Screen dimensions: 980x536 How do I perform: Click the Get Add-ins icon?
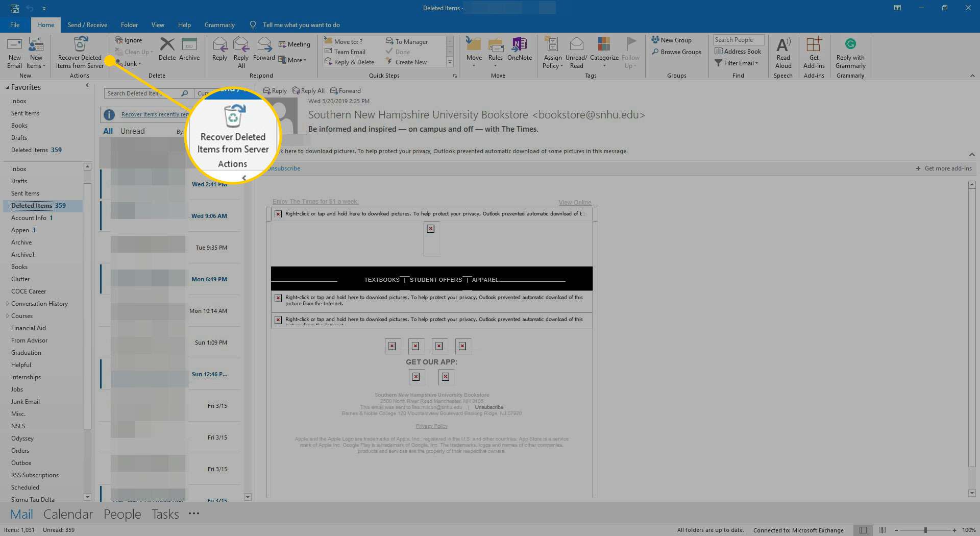coord(814,53)
